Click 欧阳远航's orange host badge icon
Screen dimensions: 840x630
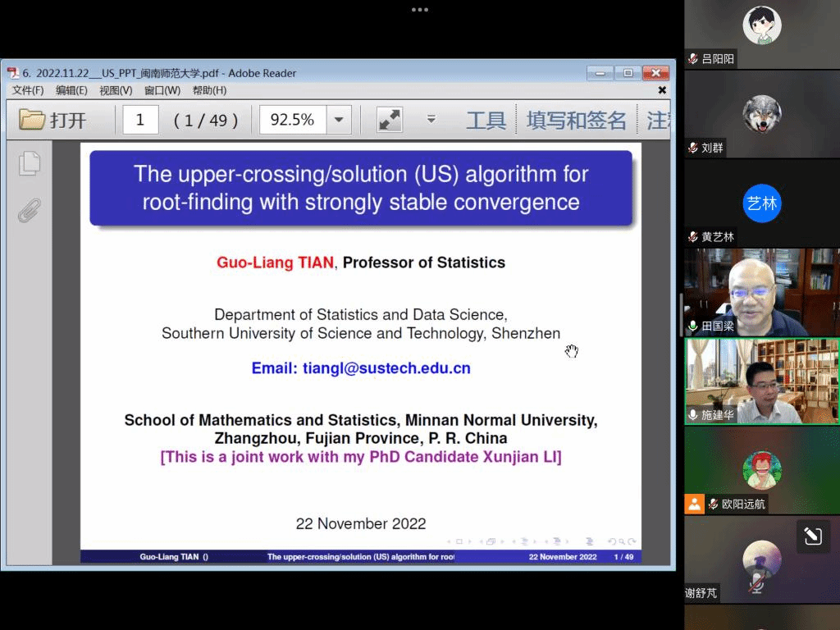click(x=694, y=504)
